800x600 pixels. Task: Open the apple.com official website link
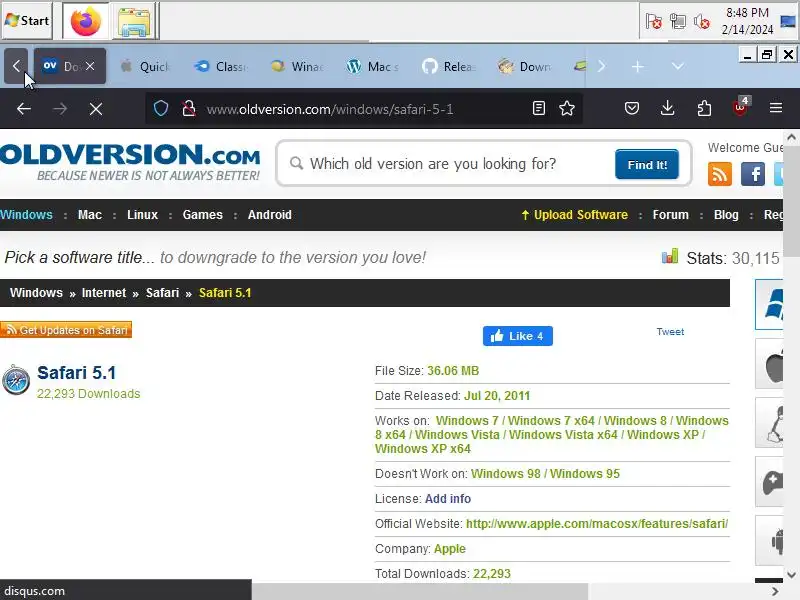(597, 523)
